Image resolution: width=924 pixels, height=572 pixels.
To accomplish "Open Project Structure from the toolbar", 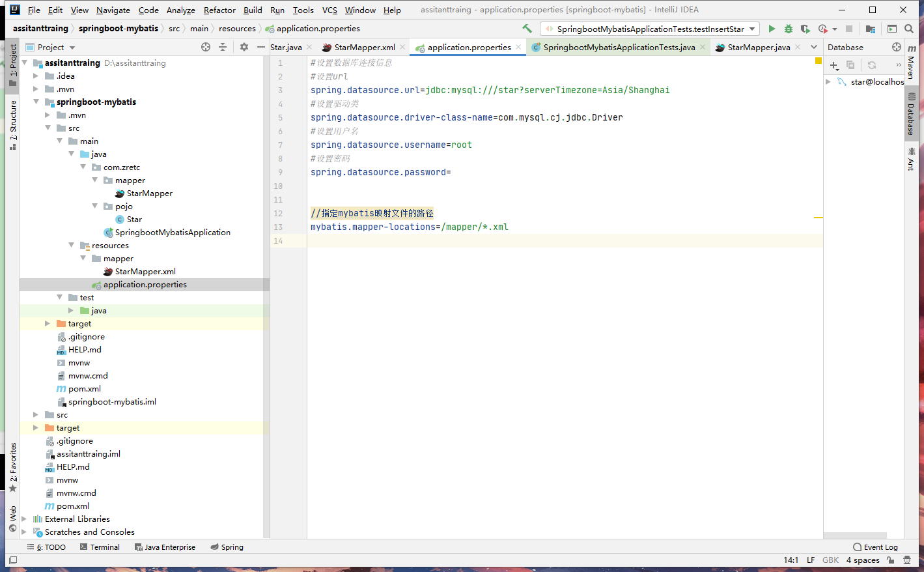I will (871, 29).
